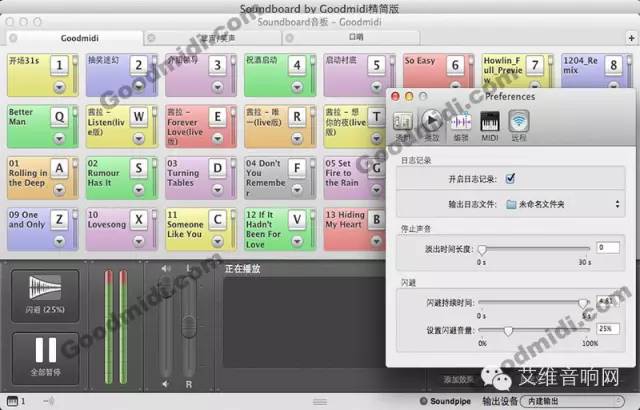640x410 pixels.
Task: Click hotkey A on Rolling in the Deep
Action: pos(59,168)
